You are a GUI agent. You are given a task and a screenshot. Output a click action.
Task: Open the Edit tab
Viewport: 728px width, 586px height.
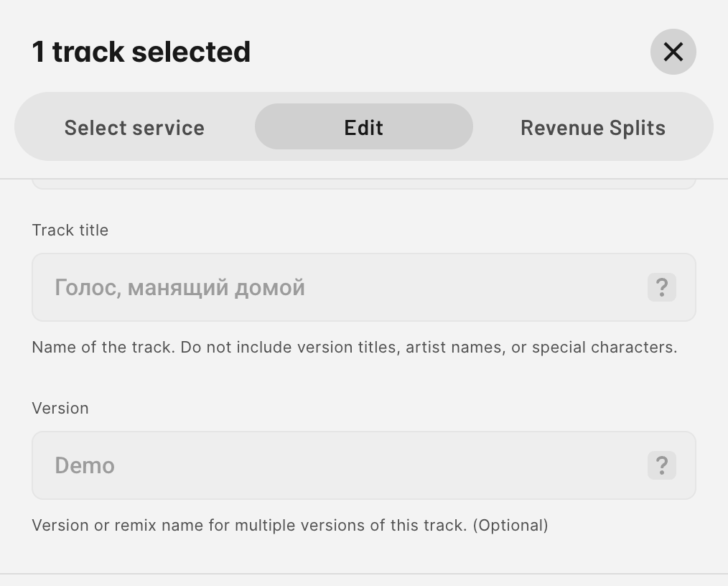[363, 127]
